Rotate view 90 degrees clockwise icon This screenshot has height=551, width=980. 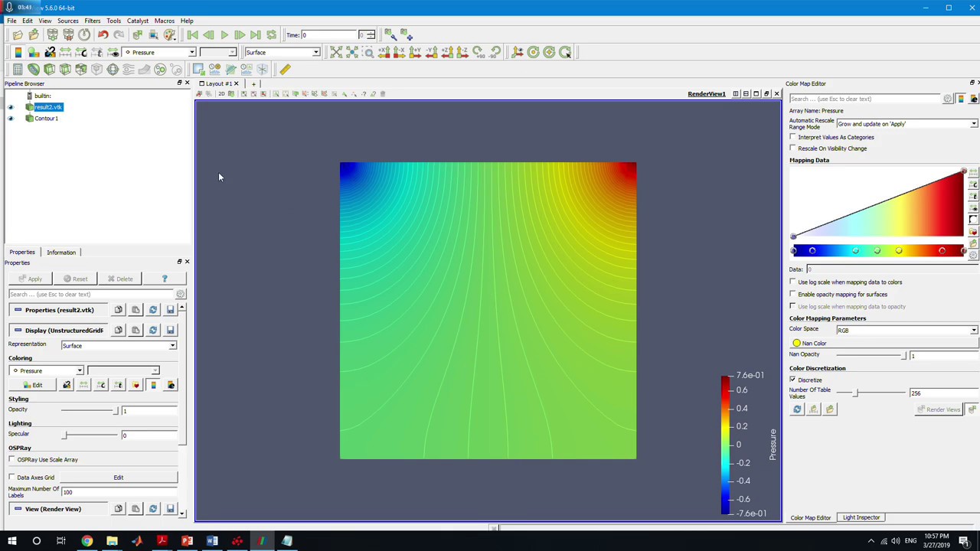pyautogui.click(x=479, y=52)
